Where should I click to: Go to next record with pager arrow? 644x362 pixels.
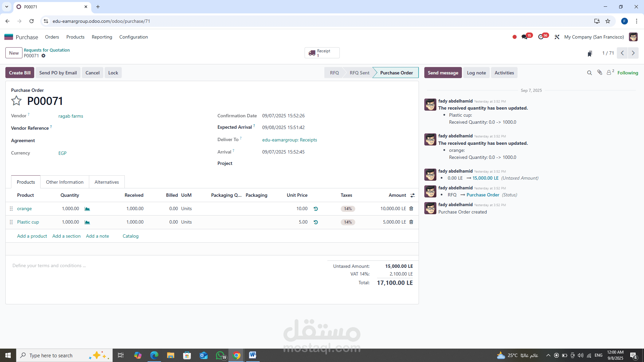tap(633, 53)
